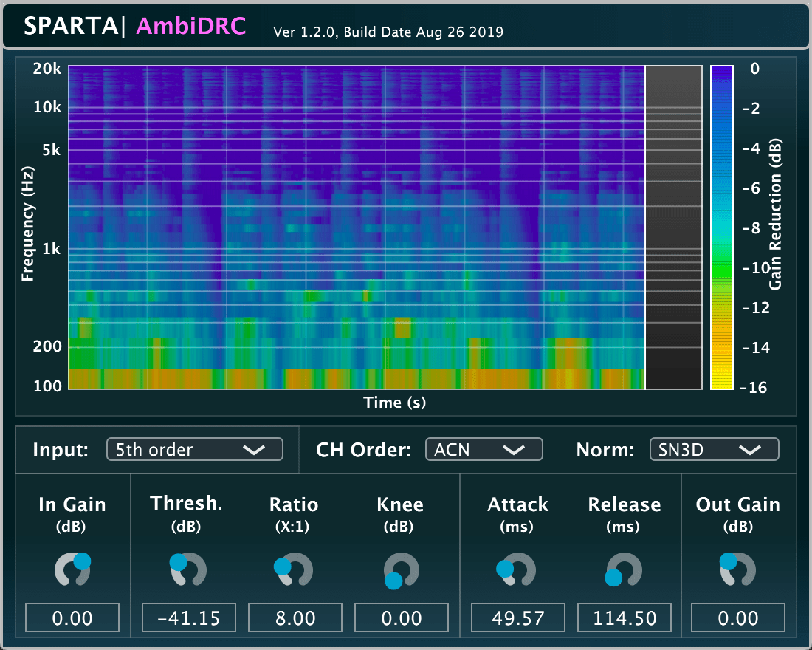Viewport: 812px width, 650px height.
Task: Click the SPARTA AmbiDRC plugin title
Action: point(134,26)
